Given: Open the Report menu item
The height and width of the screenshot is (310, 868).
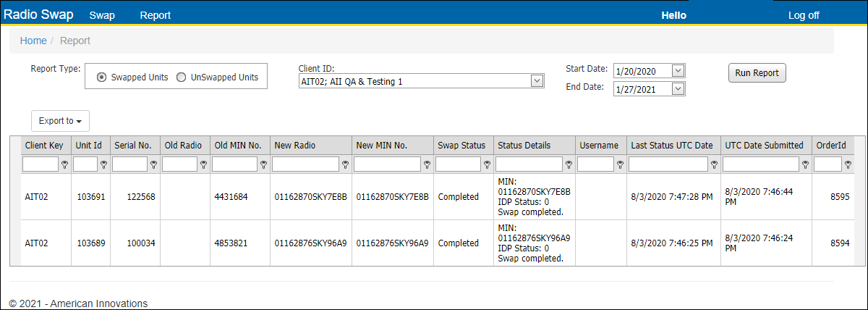Looking at the screenshot, I should click(156, 15).
